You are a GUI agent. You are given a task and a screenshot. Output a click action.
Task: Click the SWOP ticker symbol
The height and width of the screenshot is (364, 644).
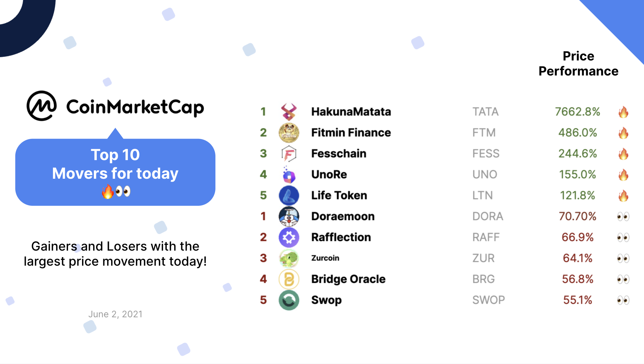(489, 300)
